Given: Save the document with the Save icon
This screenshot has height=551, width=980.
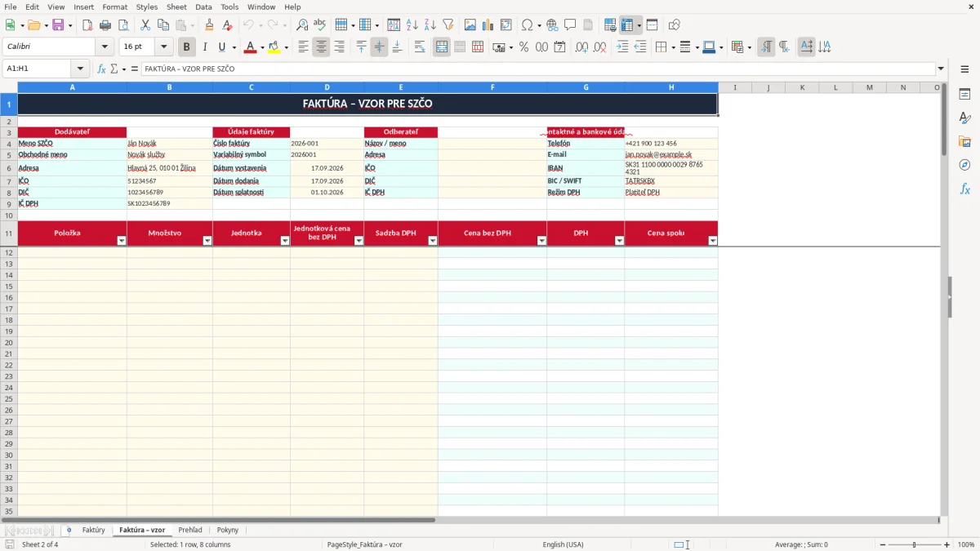Looking at the screenshot, I should (58, 25).
